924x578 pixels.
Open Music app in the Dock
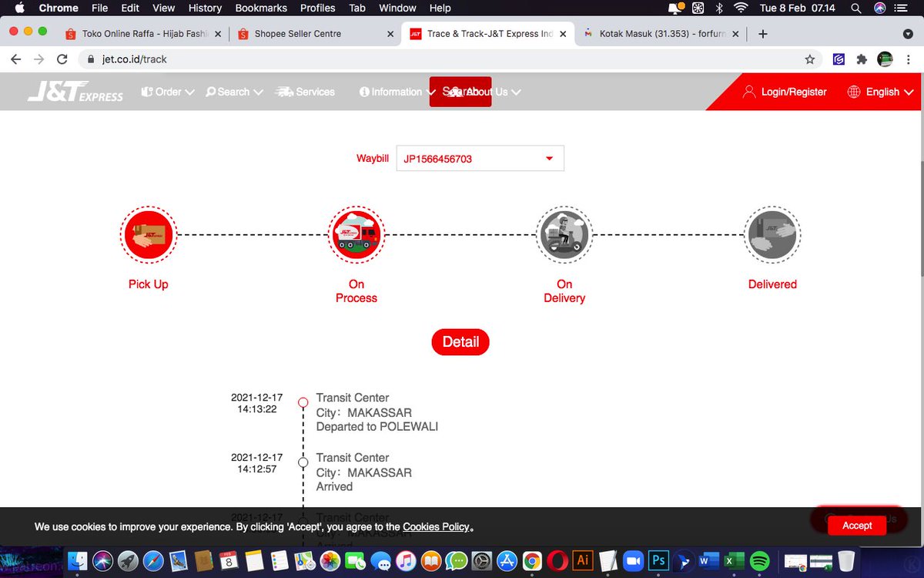[406, 560]
